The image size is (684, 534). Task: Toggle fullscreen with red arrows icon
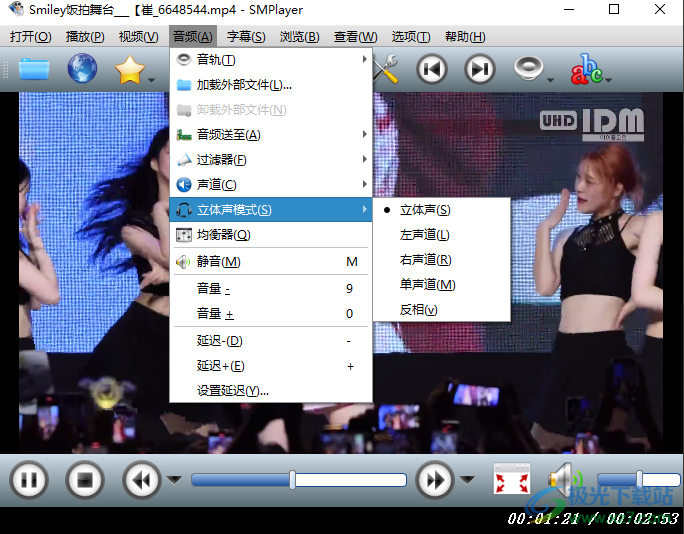(511, 480)
